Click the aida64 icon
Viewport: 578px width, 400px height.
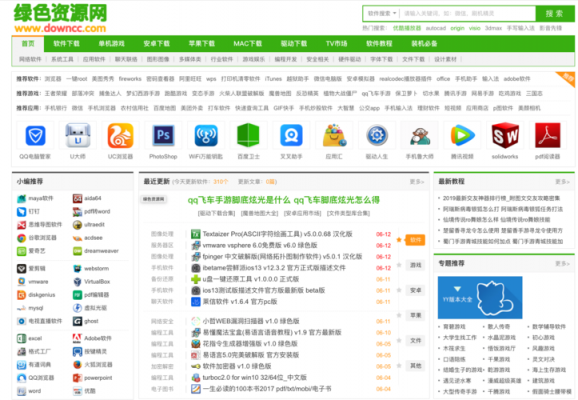pyautogui.click(x=77, y=199)
